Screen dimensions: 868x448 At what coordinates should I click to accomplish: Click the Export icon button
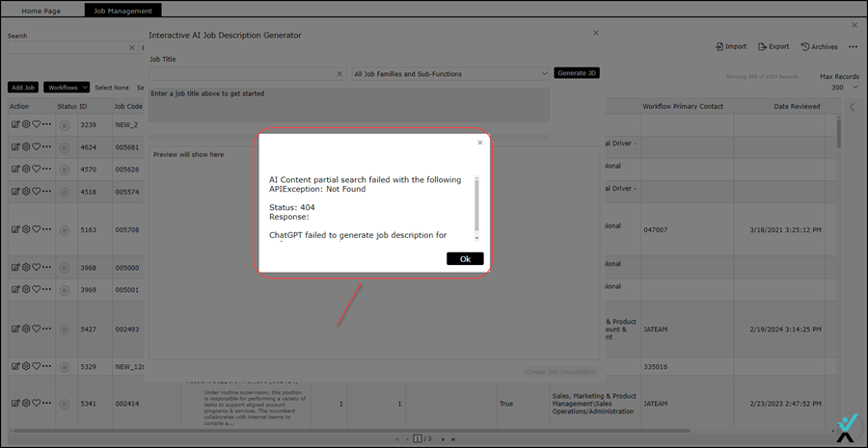click(x=773, y=46)
